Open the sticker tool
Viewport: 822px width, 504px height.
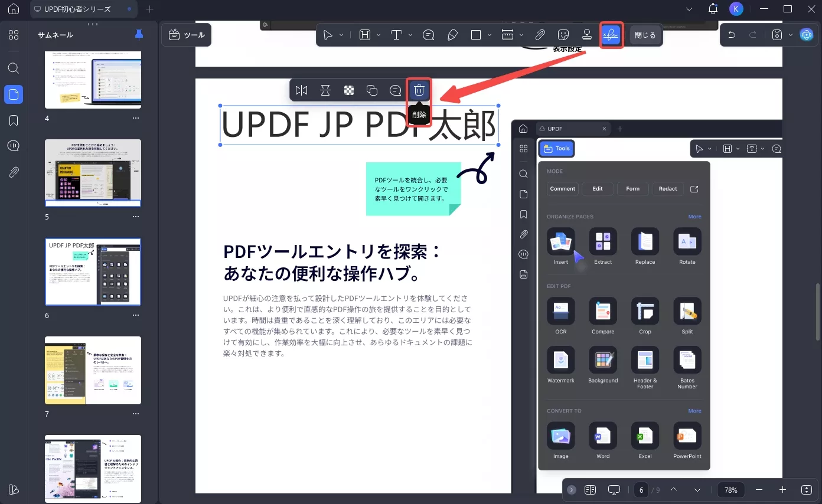tap(563, 35)
